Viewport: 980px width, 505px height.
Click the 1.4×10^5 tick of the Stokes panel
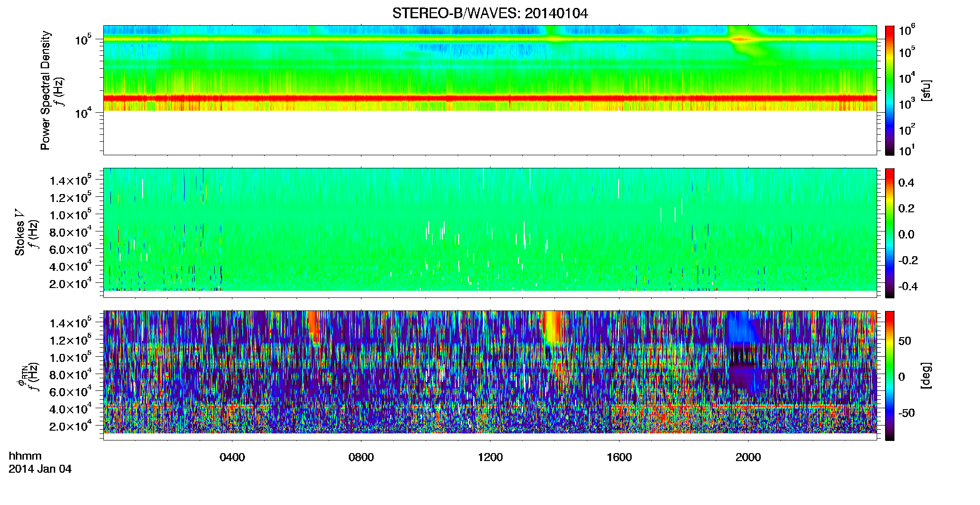pyautogui.click(x=71, y=180)
